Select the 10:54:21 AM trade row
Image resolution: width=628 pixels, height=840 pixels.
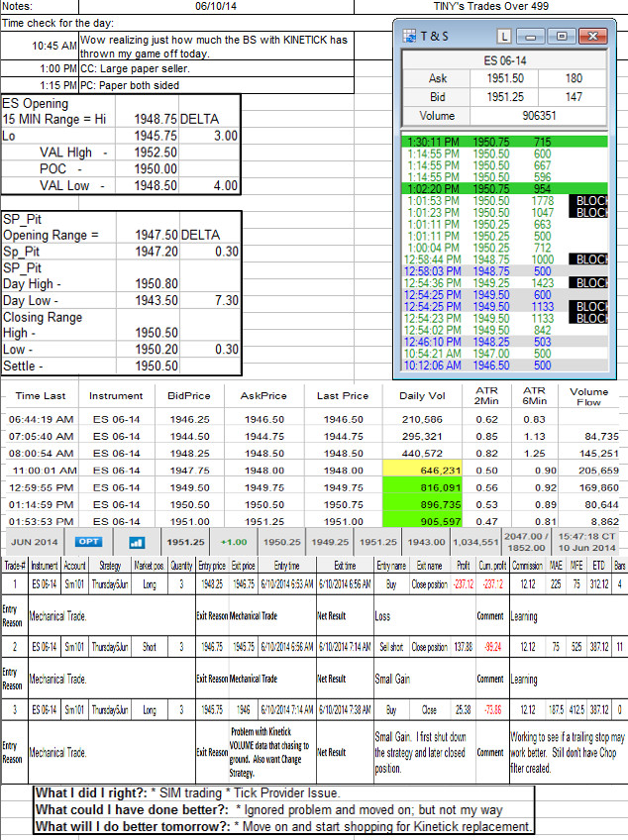[505, 354]
